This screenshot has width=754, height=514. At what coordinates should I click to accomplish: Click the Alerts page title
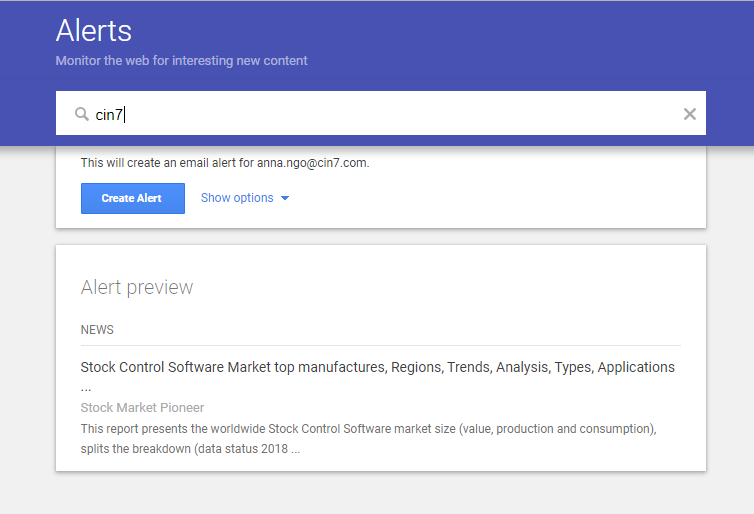coord(94,31)
